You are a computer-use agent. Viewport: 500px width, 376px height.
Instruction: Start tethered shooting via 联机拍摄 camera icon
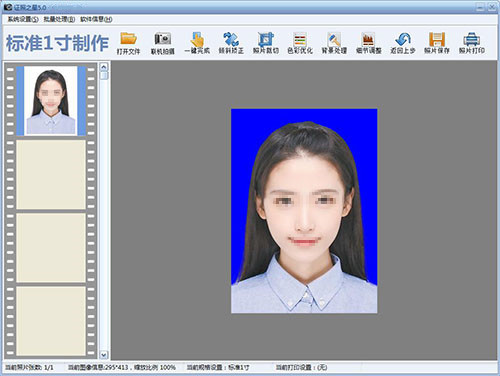coord(163,43)
